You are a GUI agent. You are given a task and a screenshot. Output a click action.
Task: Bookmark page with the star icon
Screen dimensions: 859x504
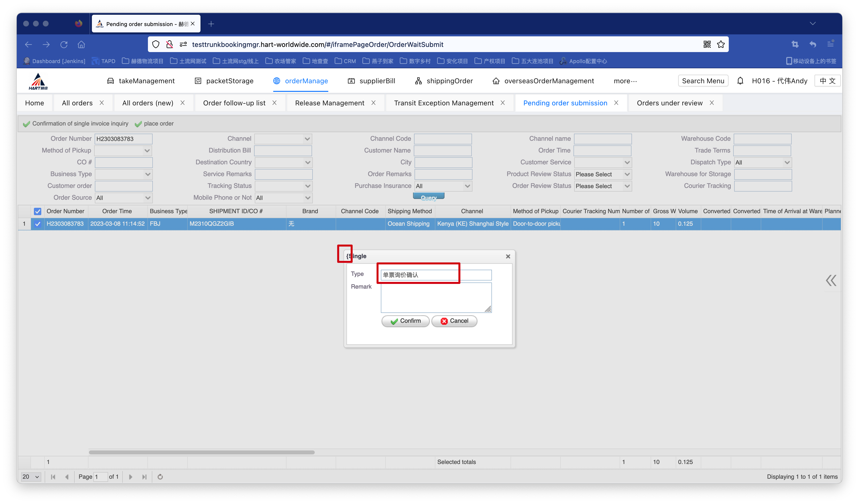pyautogui.click(x=721, y=44)
